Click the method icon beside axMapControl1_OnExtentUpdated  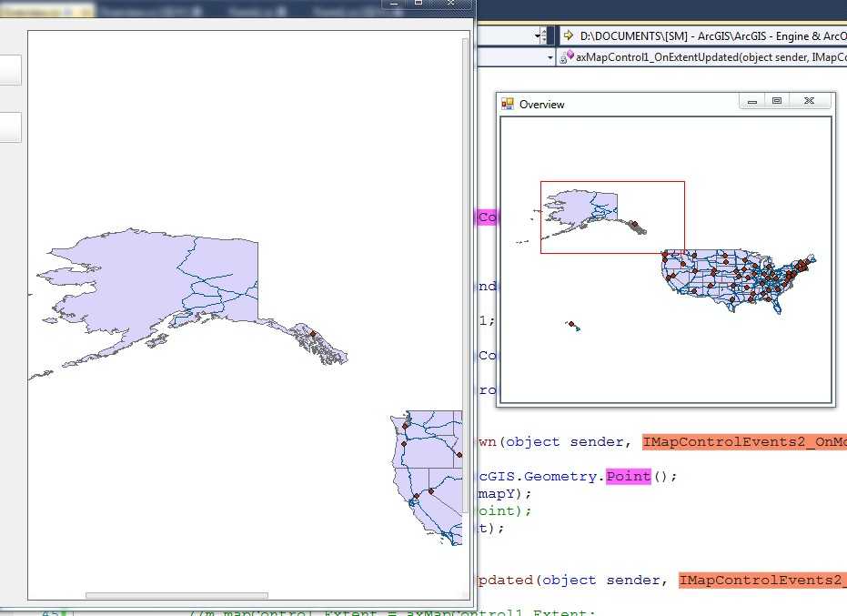[566, 56]
